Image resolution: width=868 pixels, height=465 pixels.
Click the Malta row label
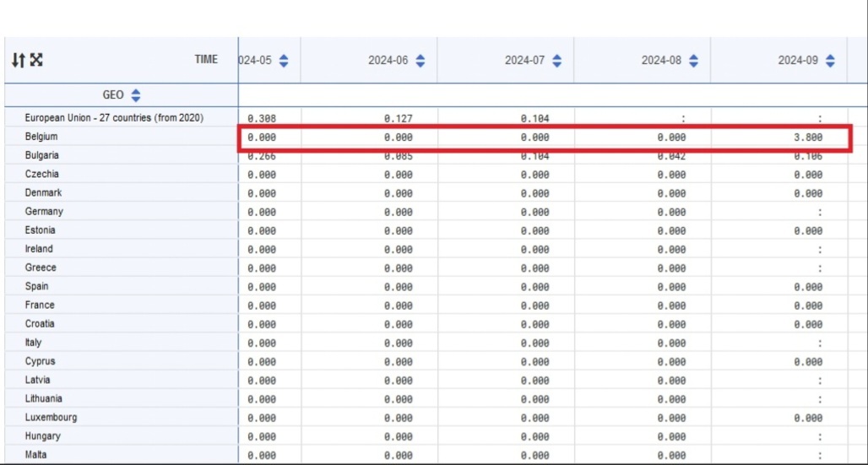click(x=36, y=455)
